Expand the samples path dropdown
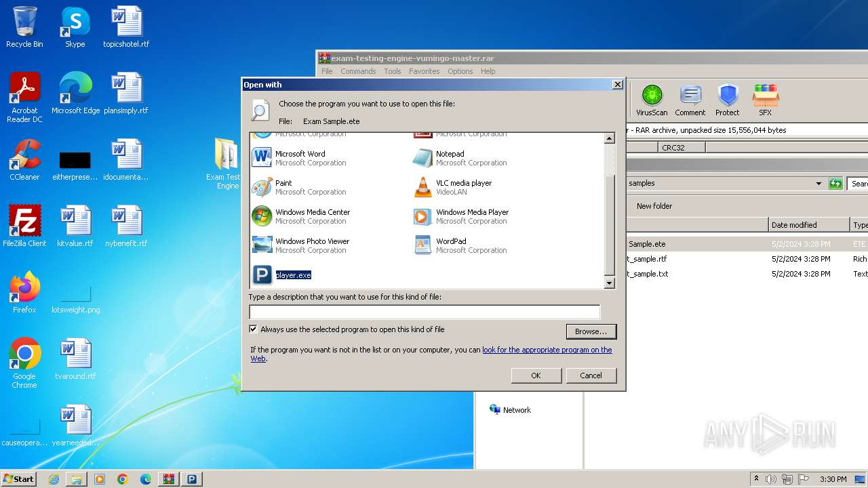This screenshot has height=488, width=868. (819, 184)
